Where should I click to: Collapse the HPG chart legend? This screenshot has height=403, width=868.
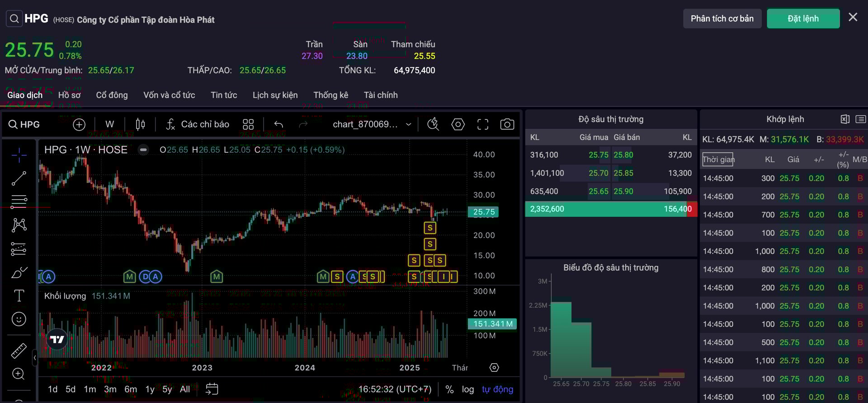click(x=143, y=150)
